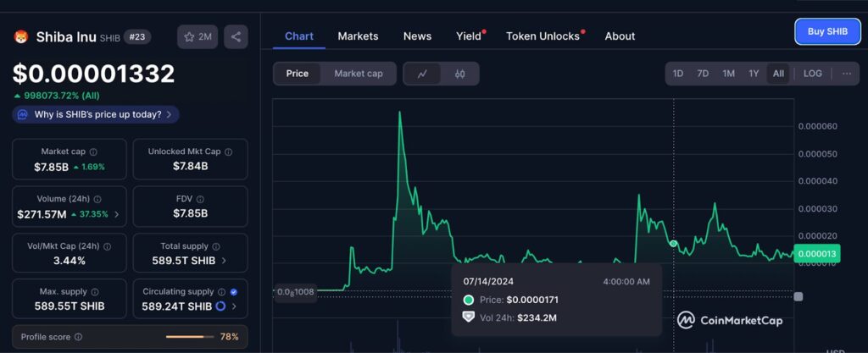Click the Profile score info icon
868x353 pixels.
(78, 337)
